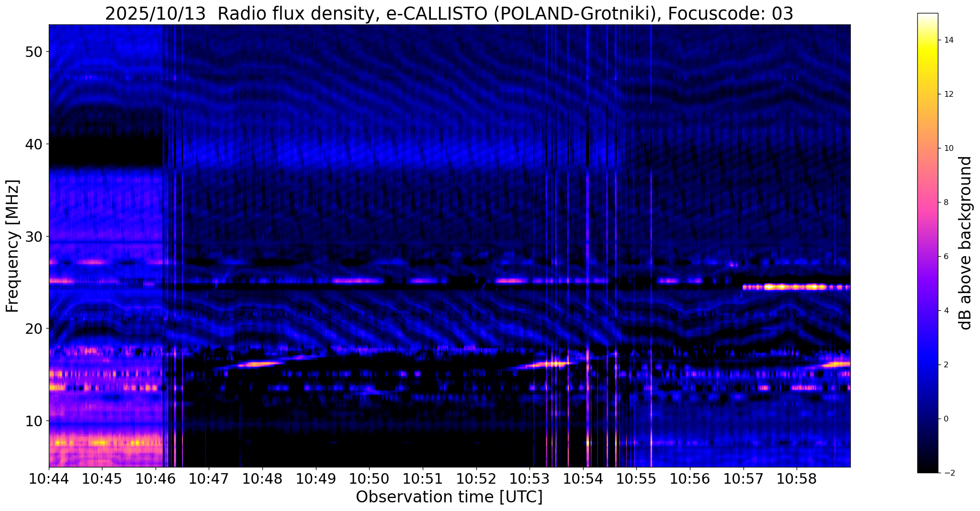980x511 pixels.
Task: Click the 10:49 time tick label
Action: 316,479
